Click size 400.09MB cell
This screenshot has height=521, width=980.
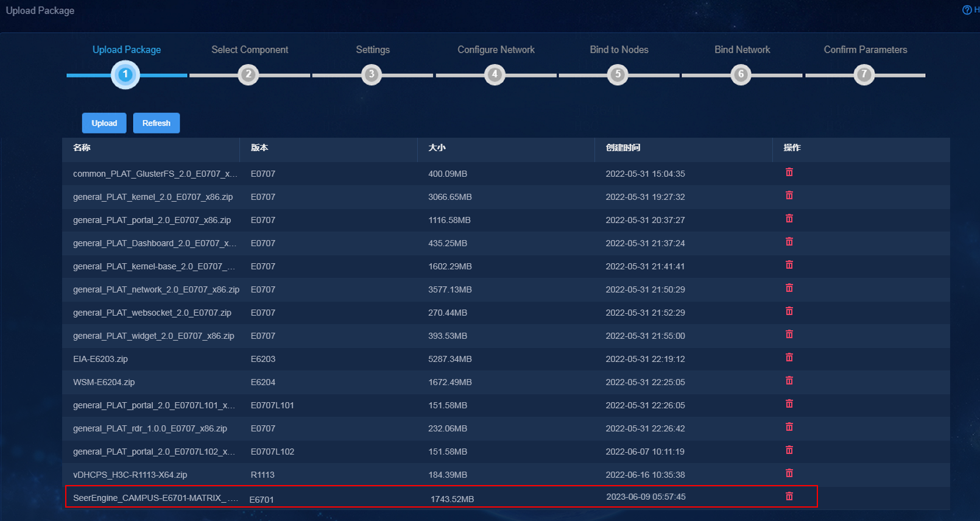[448, 174]
